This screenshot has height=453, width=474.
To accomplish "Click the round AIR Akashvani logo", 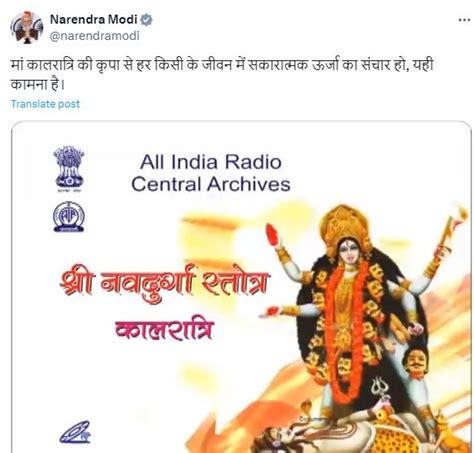I will pos(69,217).
